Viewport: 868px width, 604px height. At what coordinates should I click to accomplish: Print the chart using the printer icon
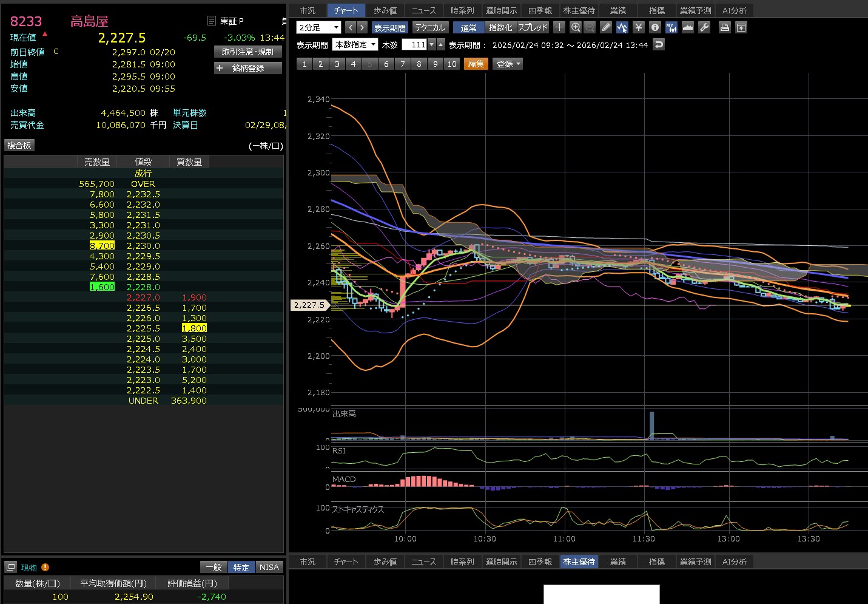(x=724, y=27)
